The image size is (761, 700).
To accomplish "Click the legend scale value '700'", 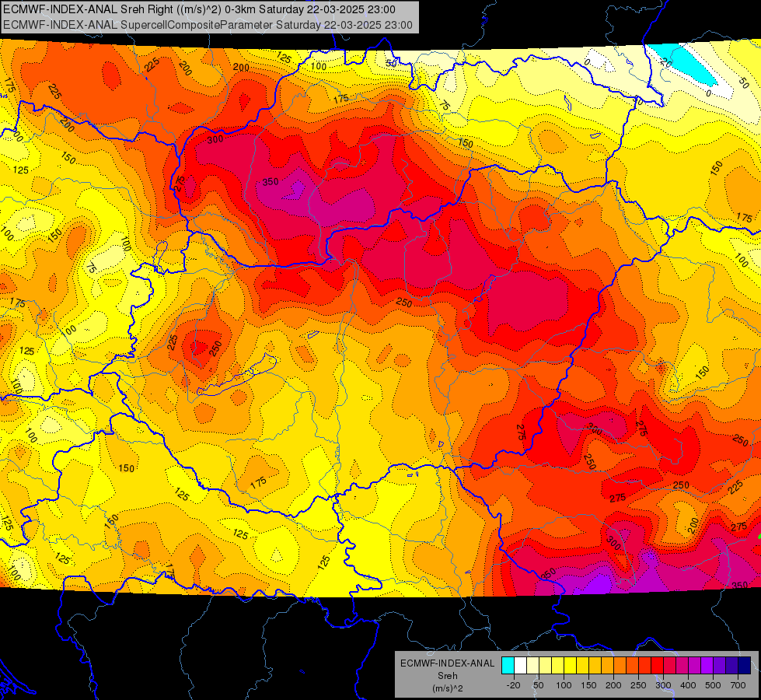I will (x=738, y=685).
